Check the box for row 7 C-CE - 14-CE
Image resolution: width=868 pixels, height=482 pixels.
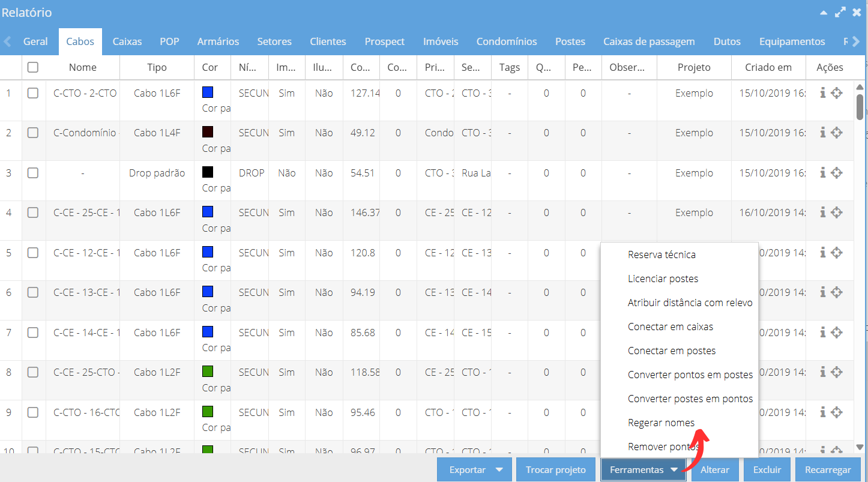click(33, 333)
